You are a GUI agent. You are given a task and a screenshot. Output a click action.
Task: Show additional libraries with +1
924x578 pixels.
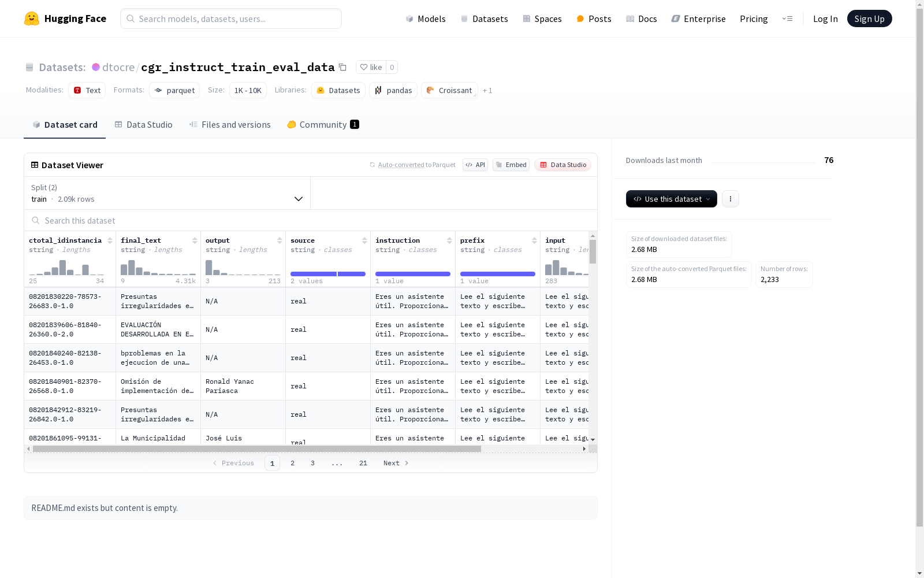(x=487, y=90)
